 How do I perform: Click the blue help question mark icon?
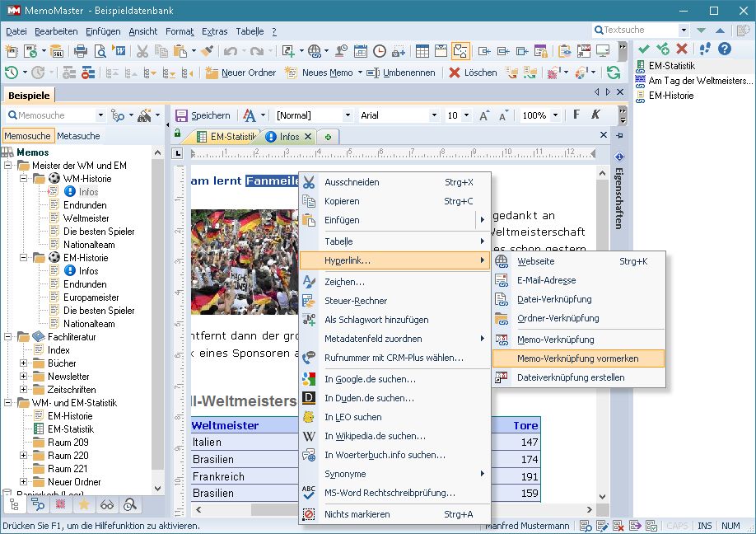[725, 49]
